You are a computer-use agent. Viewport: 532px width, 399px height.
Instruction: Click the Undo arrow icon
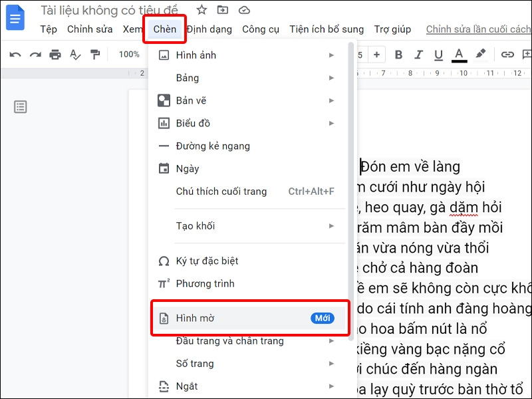coord(15,55)
